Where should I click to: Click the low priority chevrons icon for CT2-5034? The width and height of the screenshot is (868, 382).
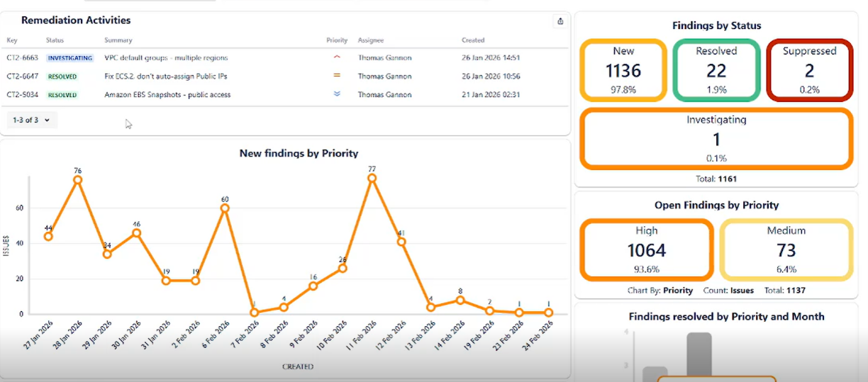click(x=337, y=94)
